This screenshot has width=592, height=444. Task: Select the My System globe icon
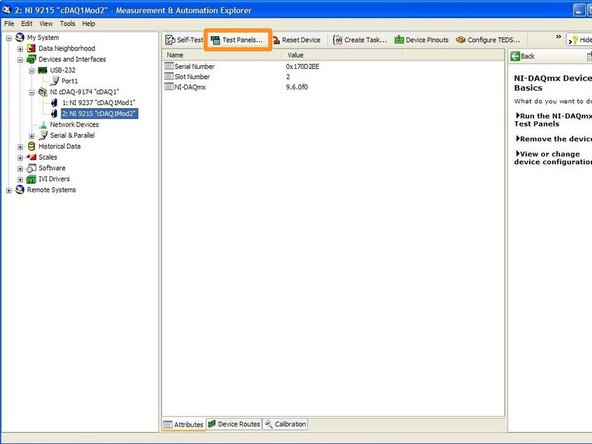click(20, 37)
